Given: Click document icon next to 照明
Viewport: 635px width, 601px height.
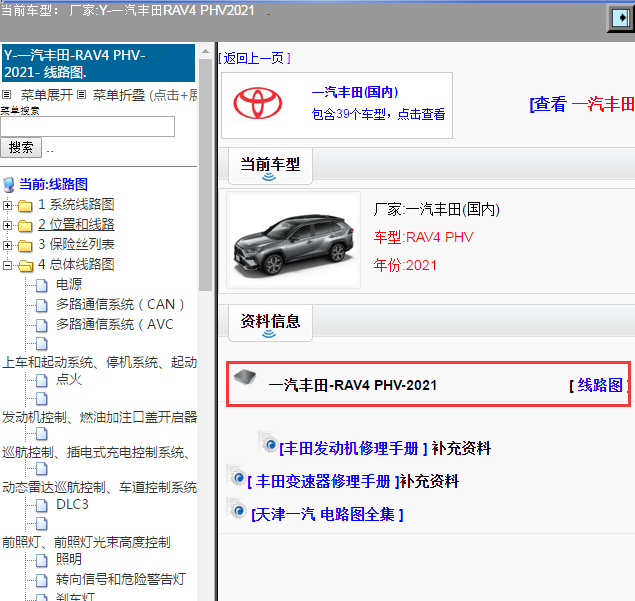Looking at the screenshot, I should tap(41, 560).
